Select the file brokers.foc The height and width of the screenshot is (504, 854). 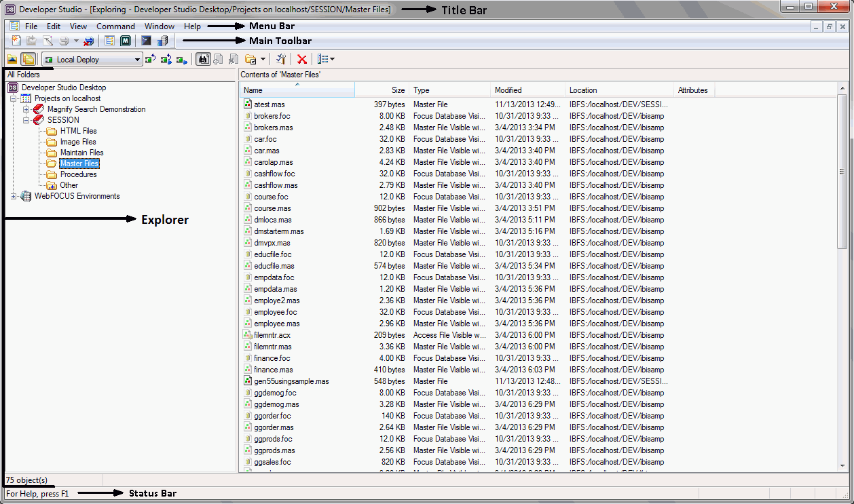point(272,116)
